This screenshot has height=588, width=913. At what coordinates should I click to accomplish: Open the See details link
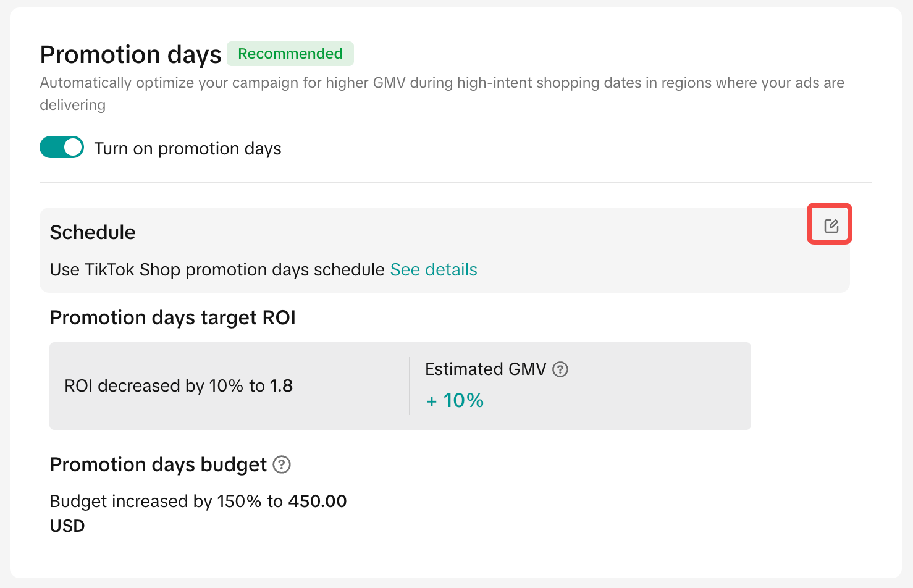pyautogui.click(x=434, y=270)
